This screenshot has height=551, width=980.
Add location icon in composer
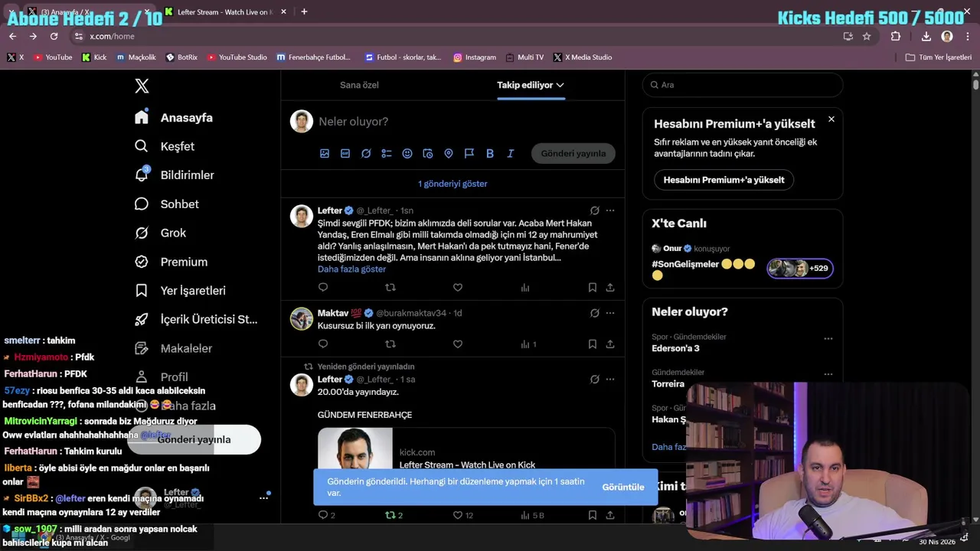449,153
